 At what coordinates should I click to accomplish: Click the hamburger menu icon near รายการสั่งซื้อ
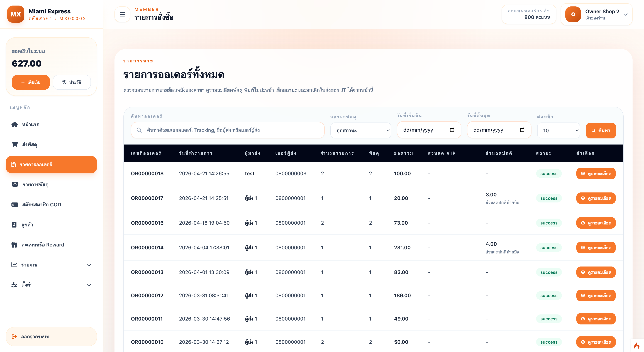[122, 14]
